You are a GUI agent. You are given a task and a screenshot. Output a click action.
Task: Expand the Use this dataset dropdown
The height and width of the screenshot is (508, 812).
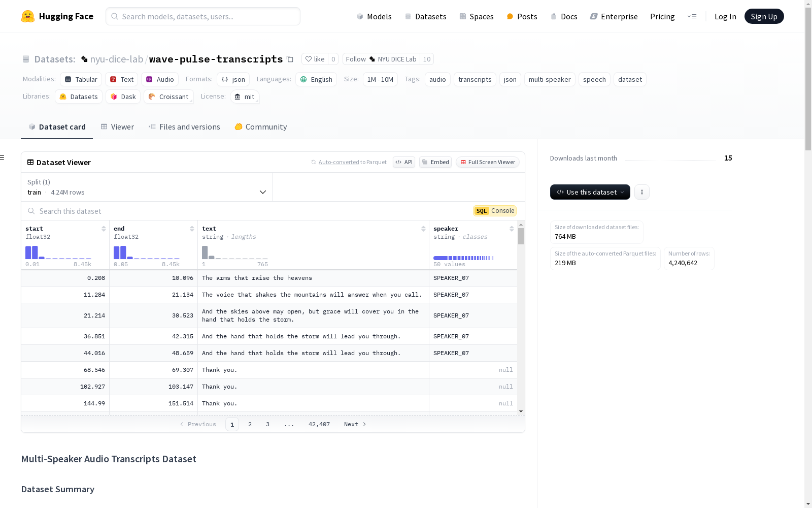click(x=590, y=192)
